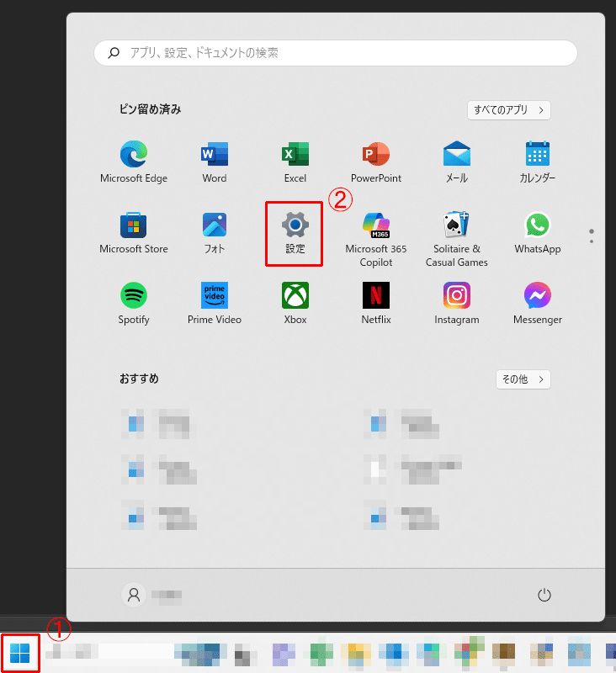Open the user account profile menu

pos(151,595)
